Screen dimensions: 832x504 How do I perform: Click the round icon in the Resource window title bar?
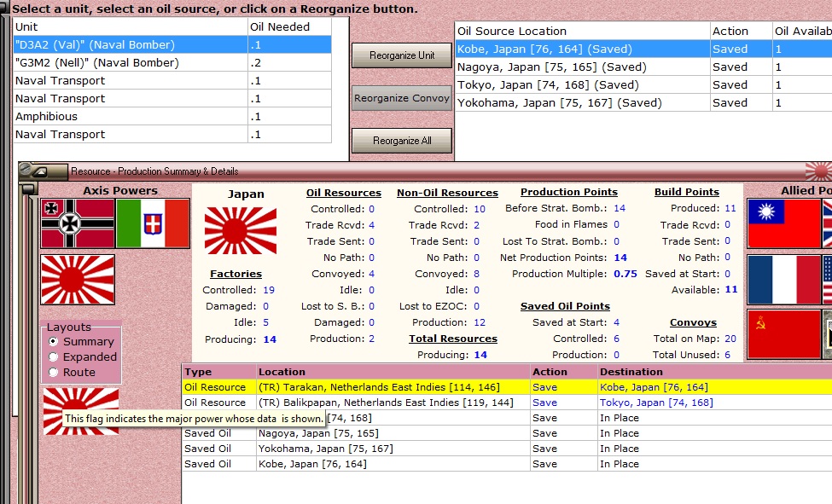[x=25, y=170]
